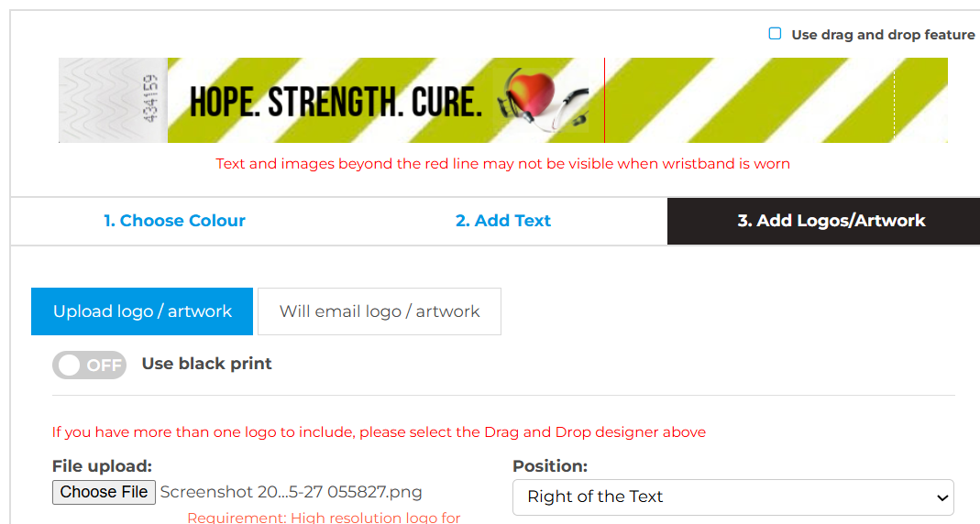
Task: Check the Use drag and drop feature checkbox
Action: pos(775,34)
